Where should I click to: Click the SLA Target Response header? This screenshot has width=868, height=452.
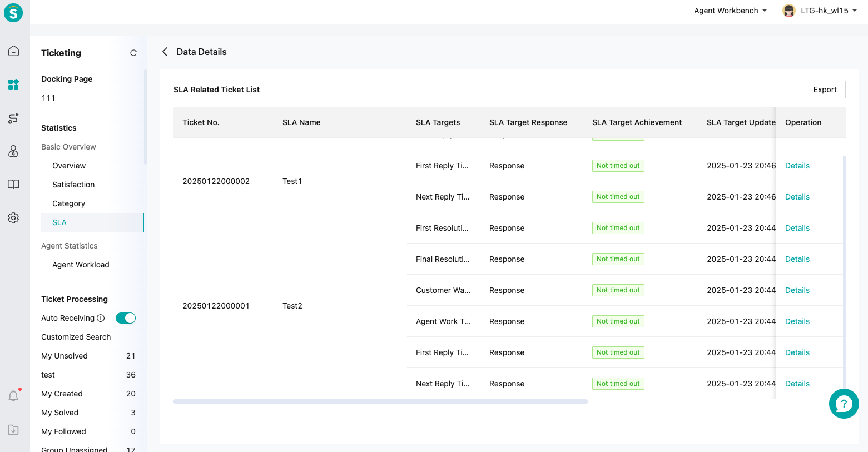pos(528,122)
